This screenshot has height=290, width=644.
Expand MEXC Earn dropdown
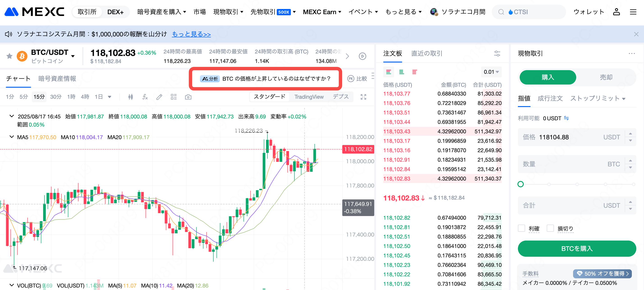[322, 12]
